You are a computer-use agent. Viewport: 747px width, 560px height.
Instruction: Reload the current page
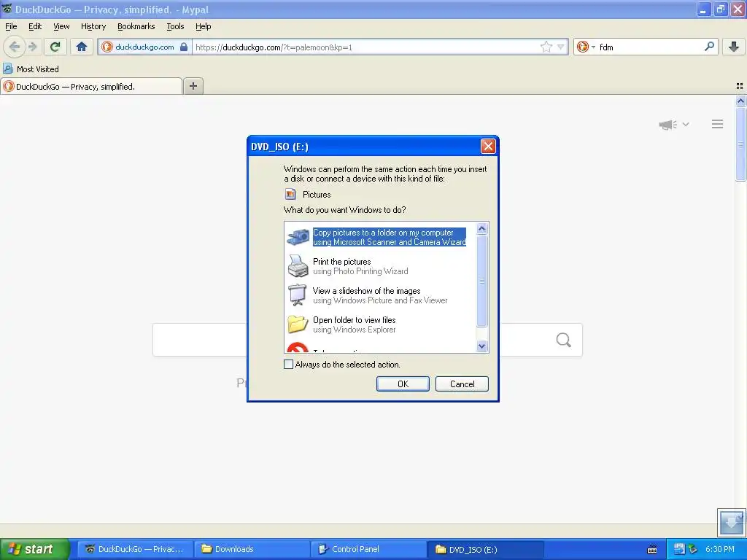click(55, 47)
